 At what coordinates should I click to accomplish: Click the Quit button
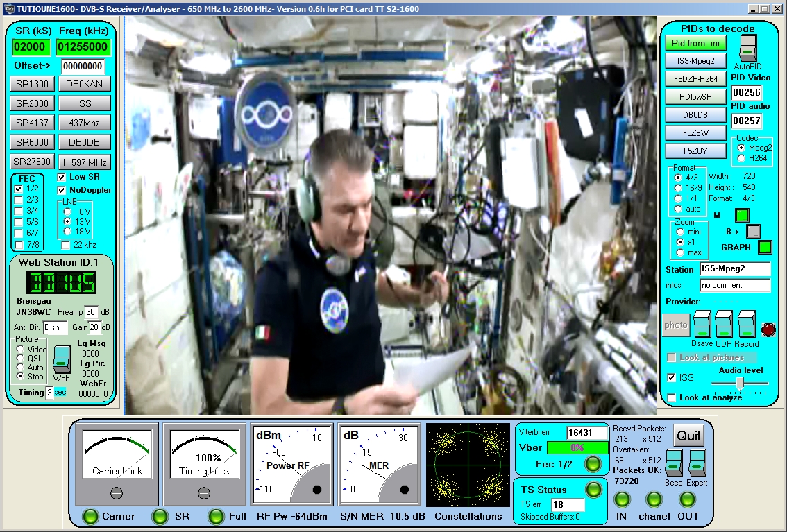point(688,436)
